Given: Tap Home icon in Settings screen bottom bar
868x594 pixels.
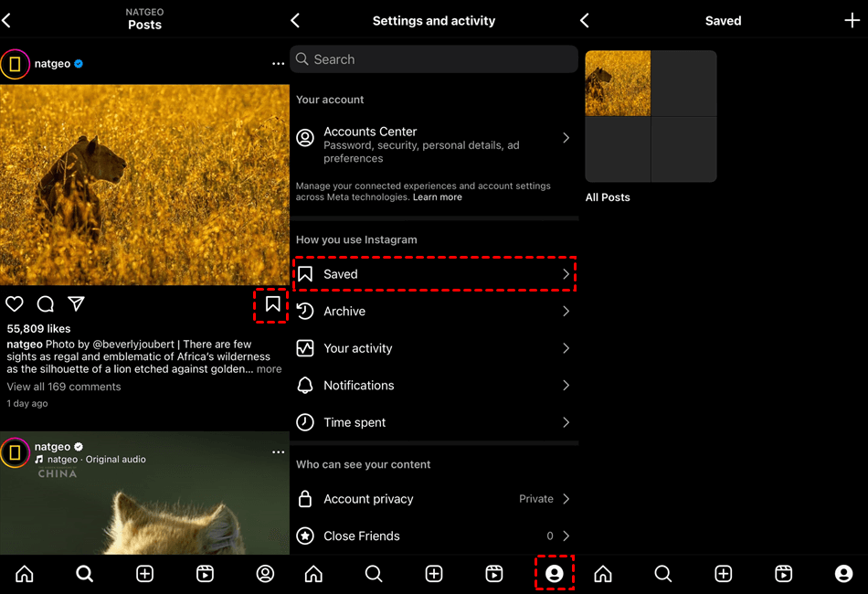Looking at the screenshot, I should point(314,574).
